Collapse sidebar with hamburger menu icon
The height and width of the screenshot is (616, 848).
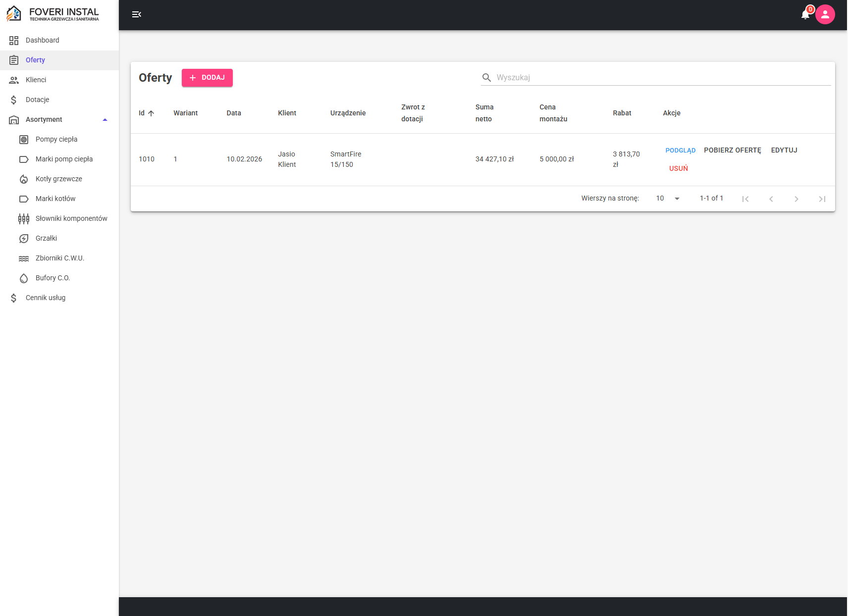click(x=137, y=15)
